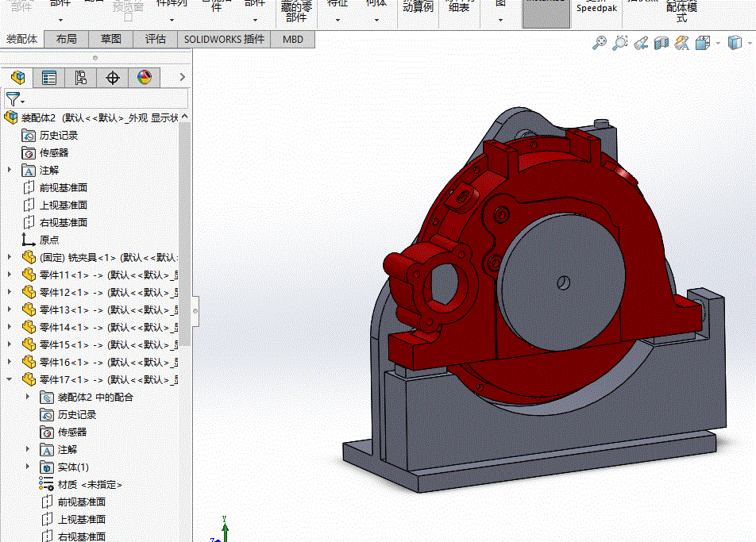Open the FeatureManager design tree tab
This screenshot has height=542, width=756.
pos(17,77)
